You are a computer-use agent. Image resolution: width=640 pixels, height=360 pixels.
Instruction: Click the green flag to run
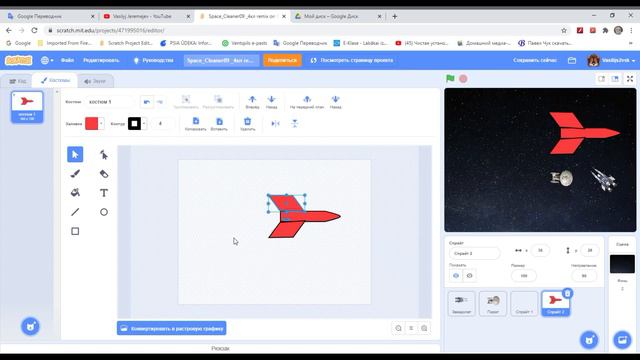pyautogui.click(x=450, y=79)
